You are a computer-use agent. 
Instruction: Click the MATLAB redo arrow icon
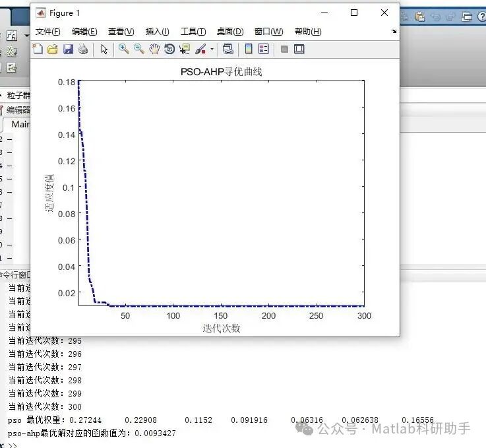tap(450, 16)
